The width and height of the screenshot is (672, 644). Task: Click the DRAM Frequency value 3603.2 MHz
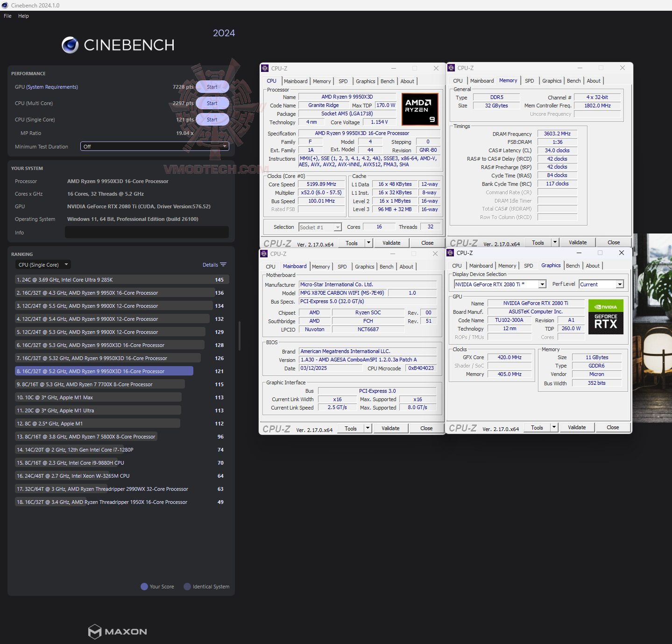click(x=557, y=134)
